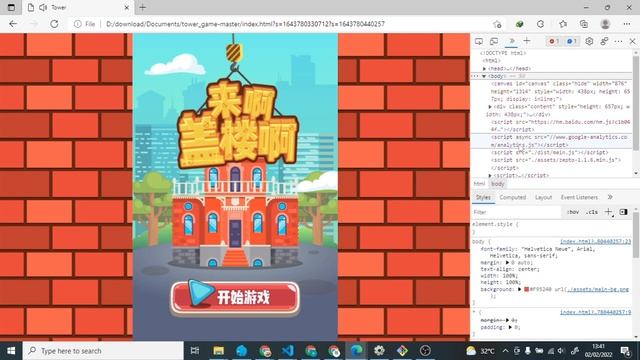Screen dimensions: 640x360
Task: Toggle the .cls class editor
Action: [592, 212]
